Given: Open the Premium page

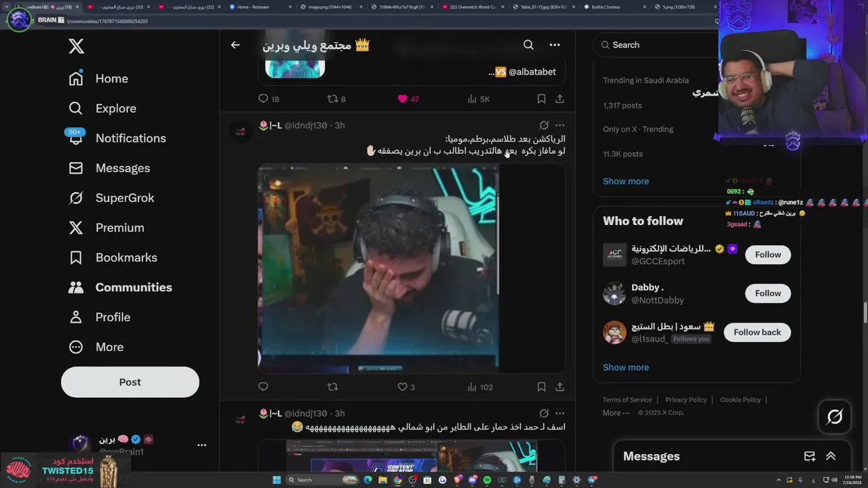Looking at the screenshot, I should pyautogui.click(x=106, y=228).
